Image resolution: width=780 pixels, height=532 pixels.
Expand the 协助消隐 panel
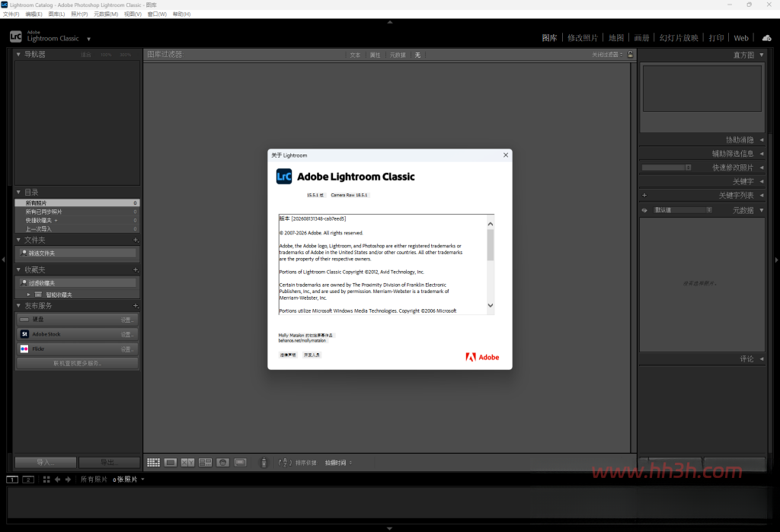762,140
